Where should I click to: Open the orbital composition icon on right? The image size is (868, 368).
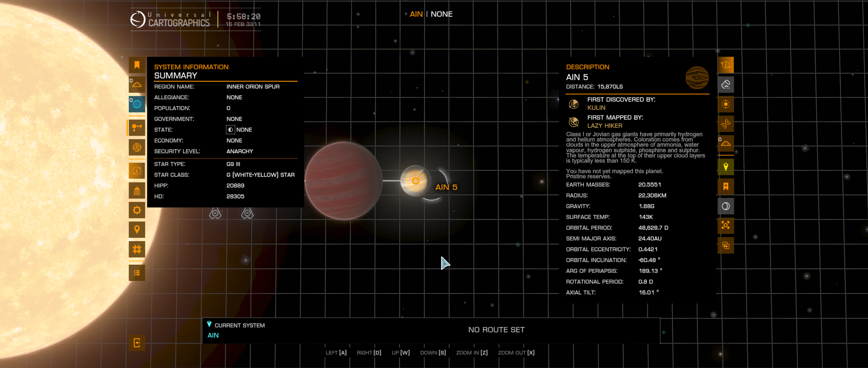726,104
